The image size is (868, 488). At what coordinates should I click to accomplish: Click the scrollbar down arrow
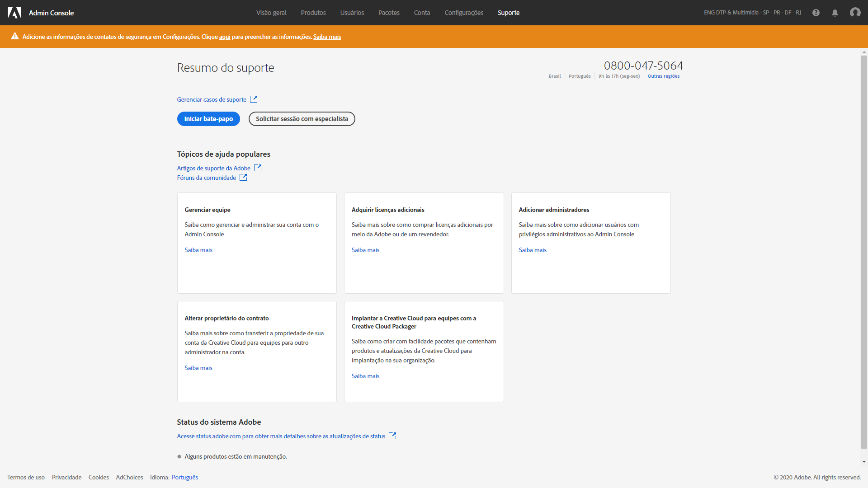pyautogui.click(x=864, y=462)
